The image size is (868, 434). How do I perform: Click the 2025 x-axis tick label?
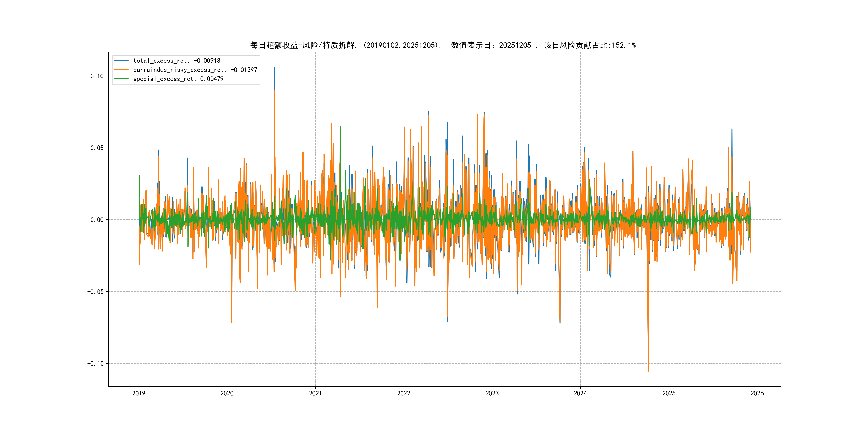669,393
